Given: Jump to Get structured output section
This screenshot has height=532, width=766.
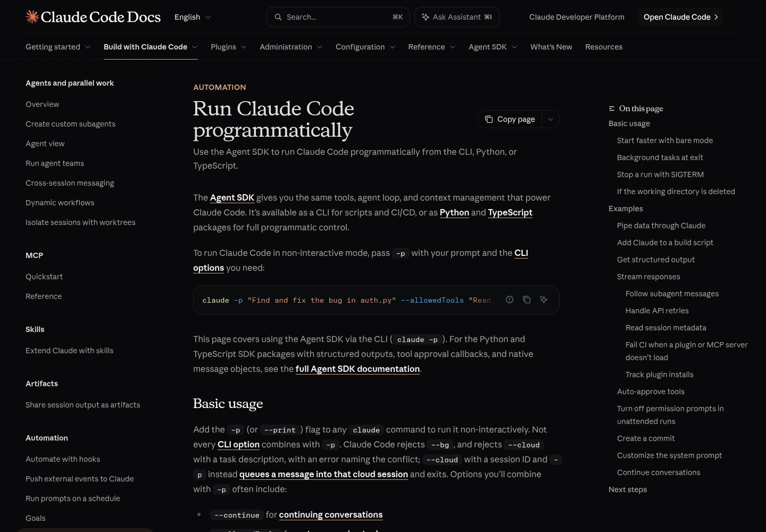Looking at the screenshot, I should [656, 260].
